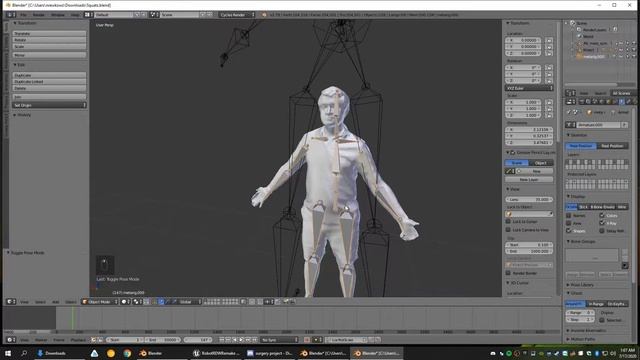This screenshot has width=640, height=360.
Task: Toggle the Colors display checkbox
Action: point(602,216)
